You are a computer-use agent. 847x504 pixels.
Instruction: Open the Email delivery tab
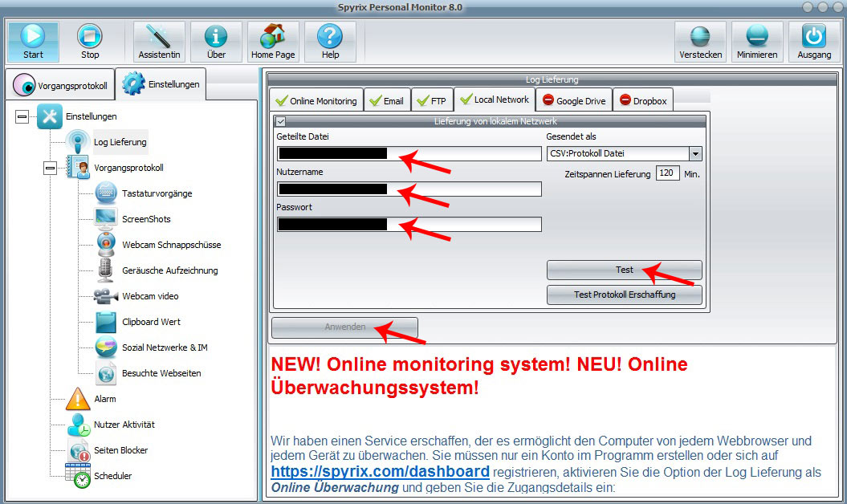tap(387, 100)
